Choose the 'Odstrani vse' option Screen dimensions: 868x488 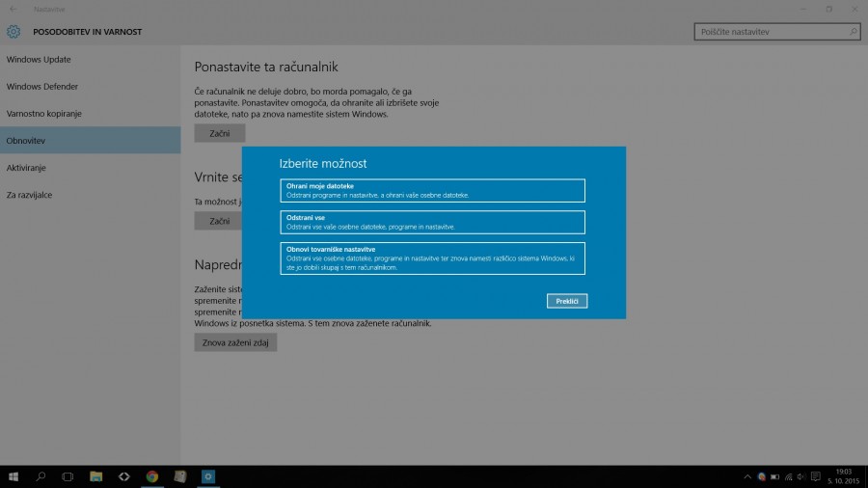point(432,222)
